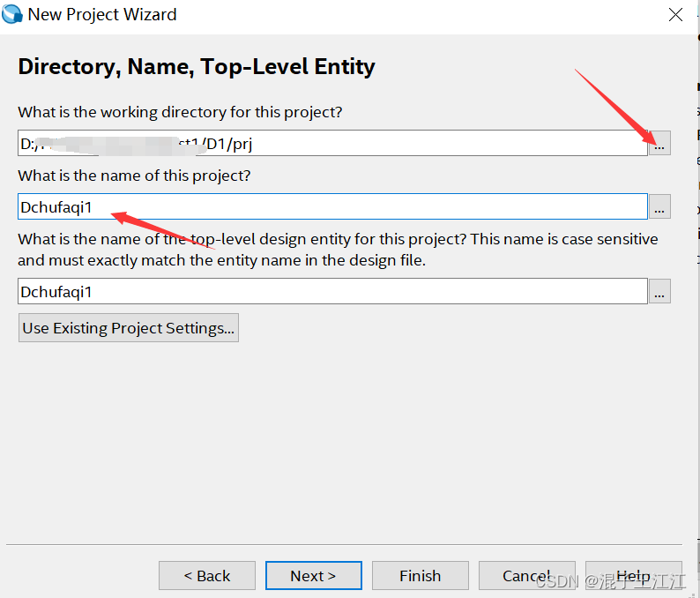Go back with the < Back button
Viewport: 700px width, 598px height.
pos(207,576)
